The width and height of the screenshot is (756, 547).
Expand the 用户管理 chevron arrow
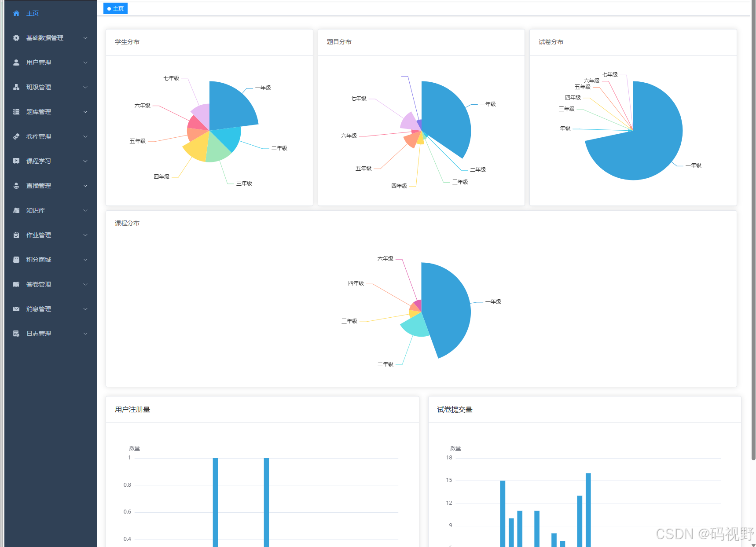85,62
